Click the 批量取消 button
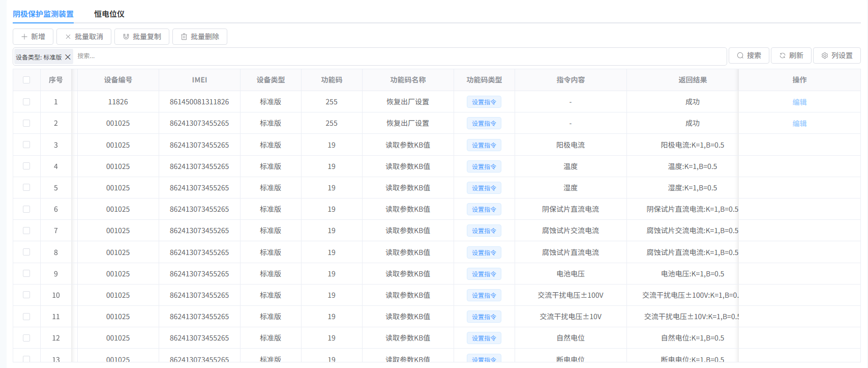Viewport: 868px width, 368px height. 84,37
